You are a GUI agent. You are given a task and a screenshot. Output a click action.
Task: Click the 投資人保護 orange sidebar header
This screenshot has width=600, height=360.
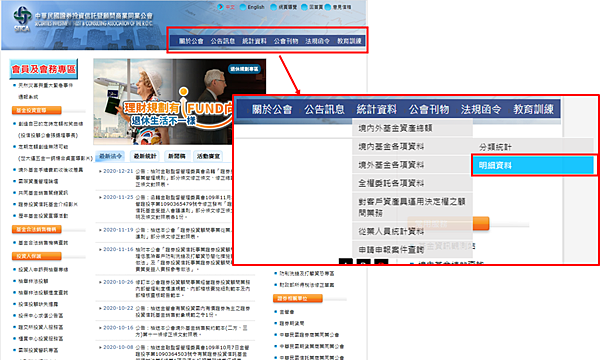coord(37,256)
